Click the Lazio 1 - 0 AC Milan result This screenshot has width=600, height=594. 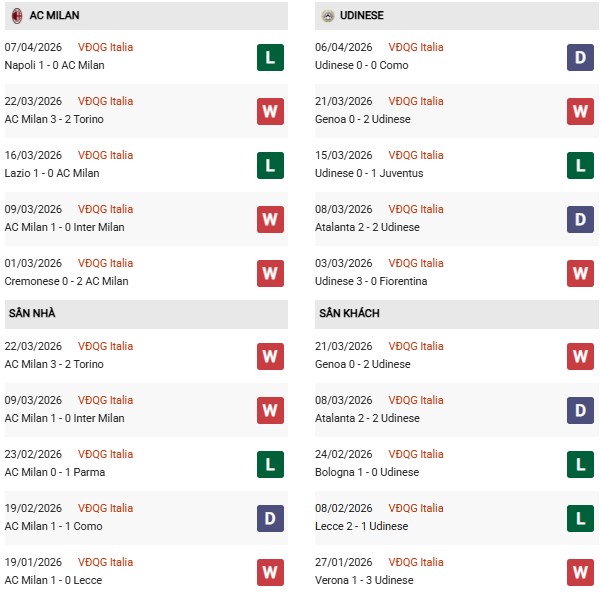coord(52,173)
